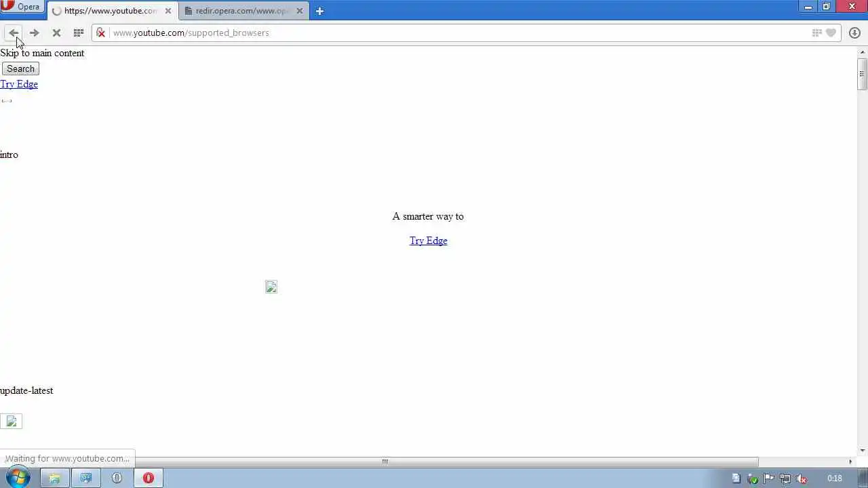Click the vertical scrollbar thumb
The height and width of the screenshot is (488, 868).
point(863,75)
